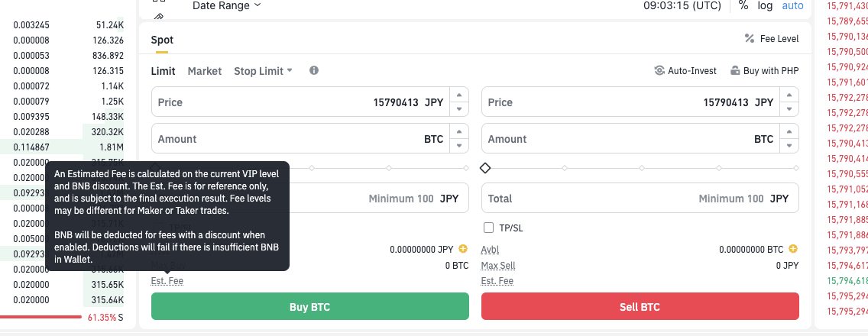Open the Fee Level percent icon

pyautogui.click(x=750, y=38)
